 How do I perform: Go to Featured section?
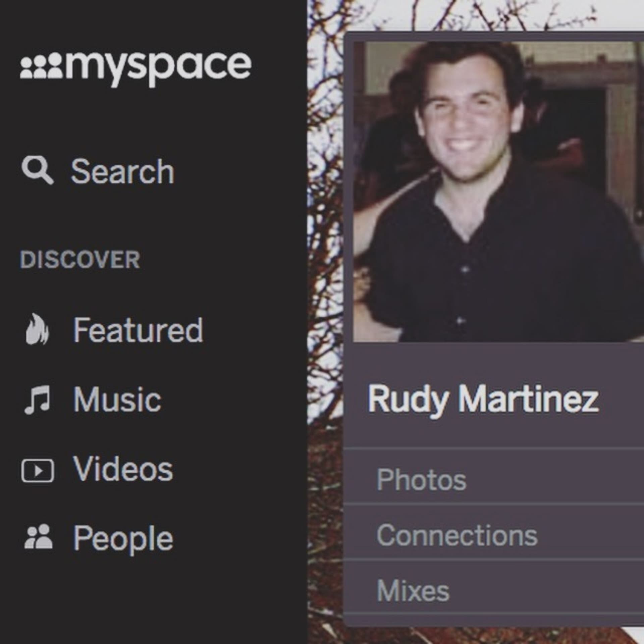tap(138, 330)
